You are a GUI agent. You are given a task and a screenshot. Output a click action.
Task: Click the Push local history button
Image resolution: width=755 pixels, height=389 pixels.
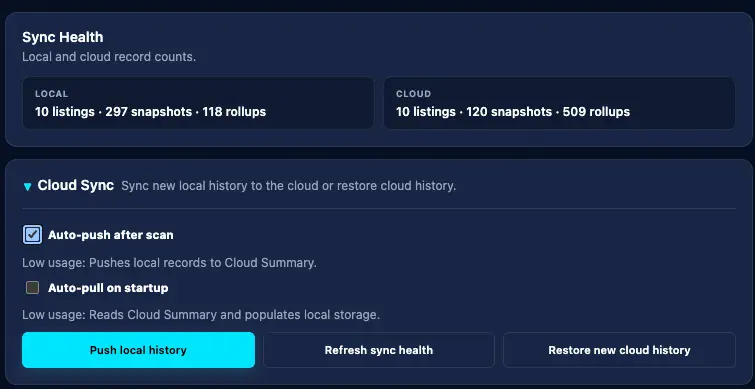click(138, 350)
